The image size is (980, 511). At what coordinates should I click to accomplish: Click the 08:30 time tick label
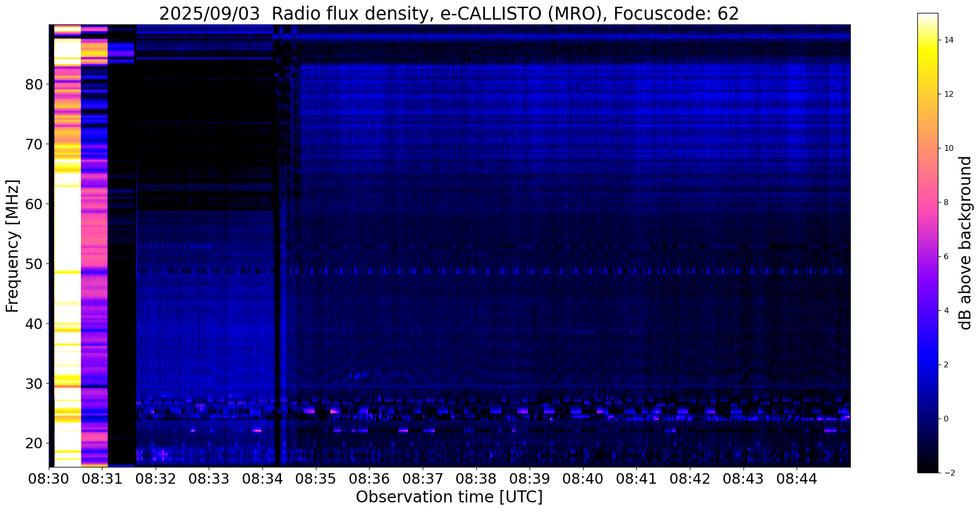[x=49, y=479]
